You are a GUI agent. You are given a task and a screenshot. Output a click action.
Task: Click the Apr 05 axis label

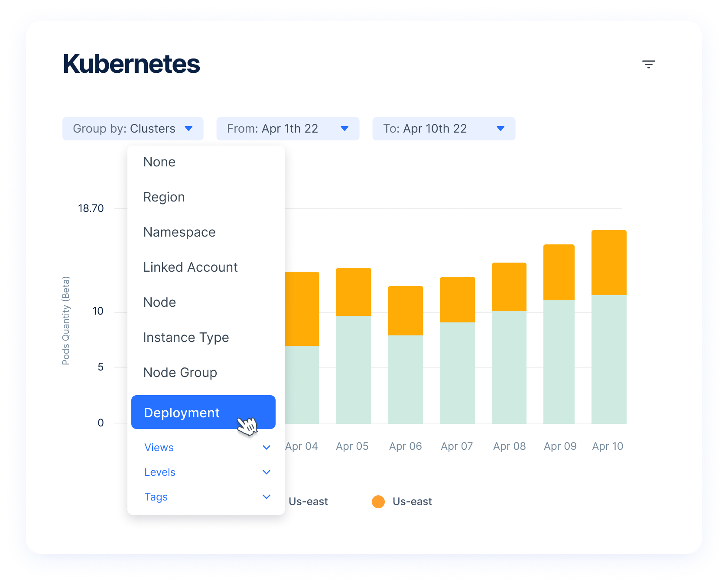pyautogui.click(x=352, y=446)
